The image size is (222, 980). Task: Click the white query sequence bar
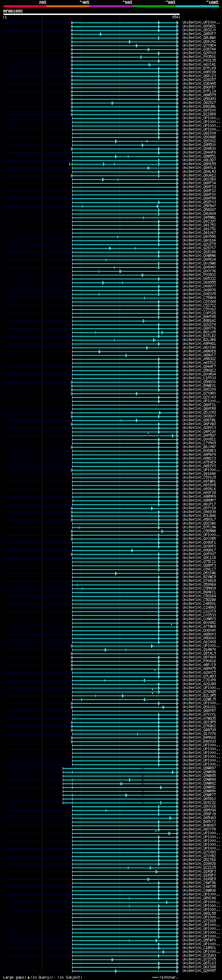coord(92,14)
